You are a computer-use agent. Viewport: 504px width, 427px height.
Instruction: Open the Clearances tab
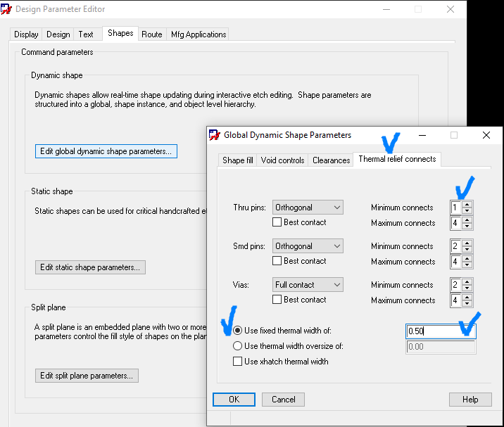[331, 160]
